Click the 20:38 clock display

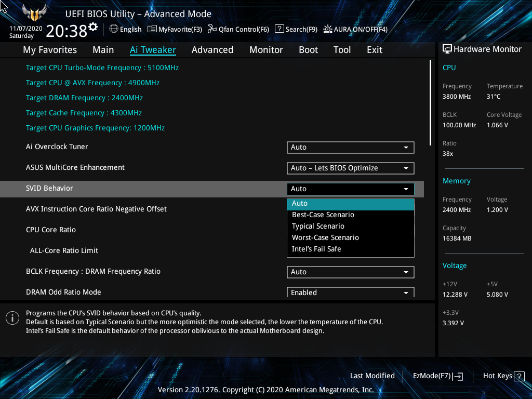[x=66, y=31]
